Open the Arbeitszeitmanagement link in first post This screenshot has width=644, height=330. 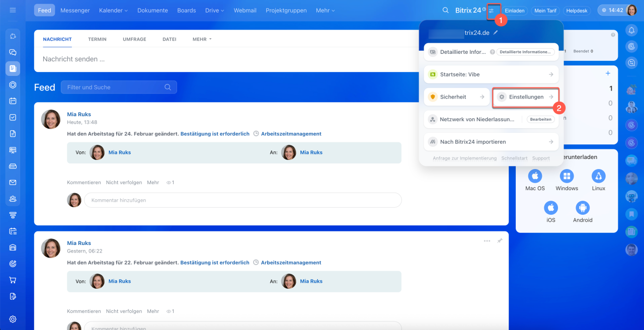[x=291, y=134]
